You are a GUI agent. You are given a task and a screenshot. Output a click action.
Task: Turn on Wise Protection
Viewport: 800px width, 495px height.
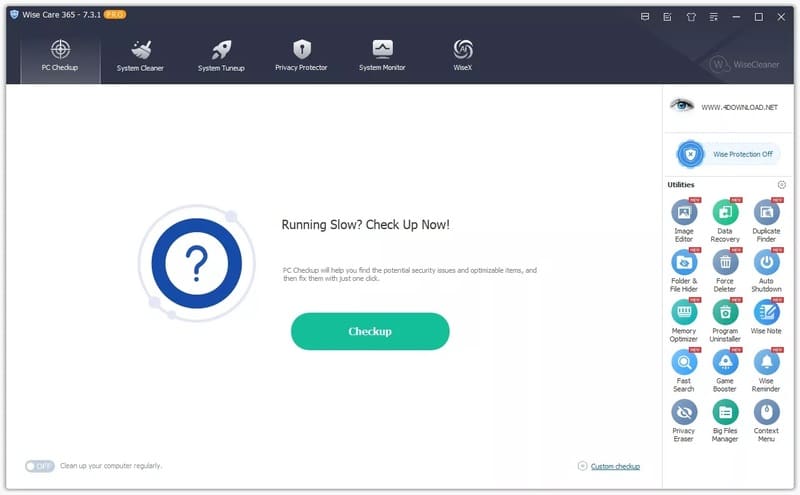point(728,154)
